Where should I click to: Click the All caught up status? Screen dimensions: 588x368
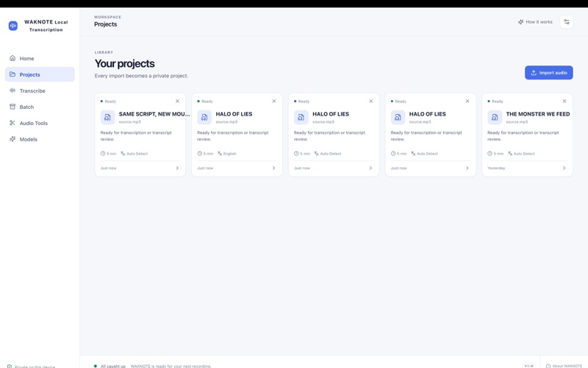point(110,366)
